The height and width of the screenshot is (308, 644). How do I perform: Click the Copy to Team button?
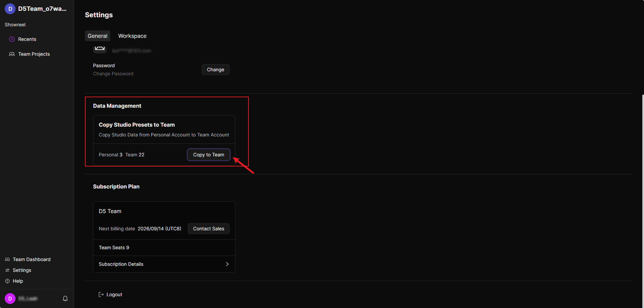(x=209, y=155)
